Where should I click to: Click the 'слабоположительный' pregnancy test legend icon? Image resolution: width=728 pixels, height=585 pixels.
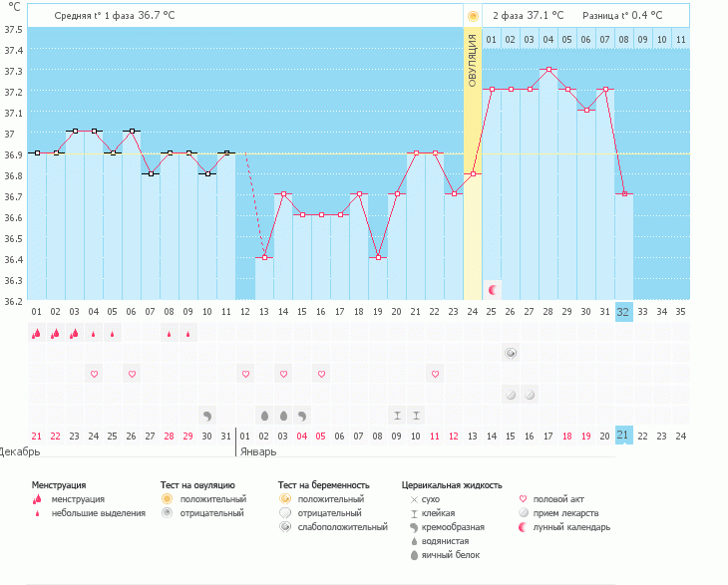click(285, 527)
